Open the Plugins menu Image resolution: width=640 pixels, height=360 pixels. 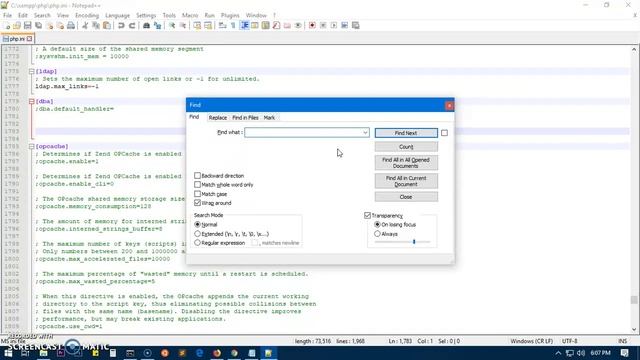[x=230, y=15]
